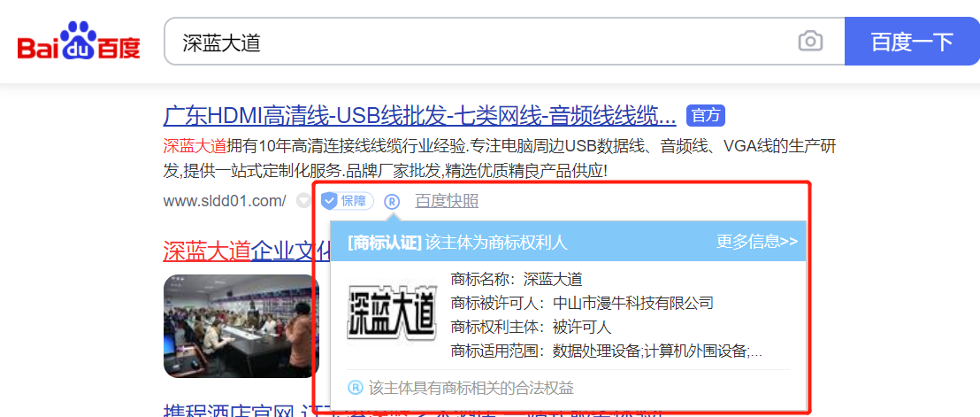Open the 广东HDMI高清线 result title
Screen dimensions: 980x417
pyautogui.click(x=419, y=116)
